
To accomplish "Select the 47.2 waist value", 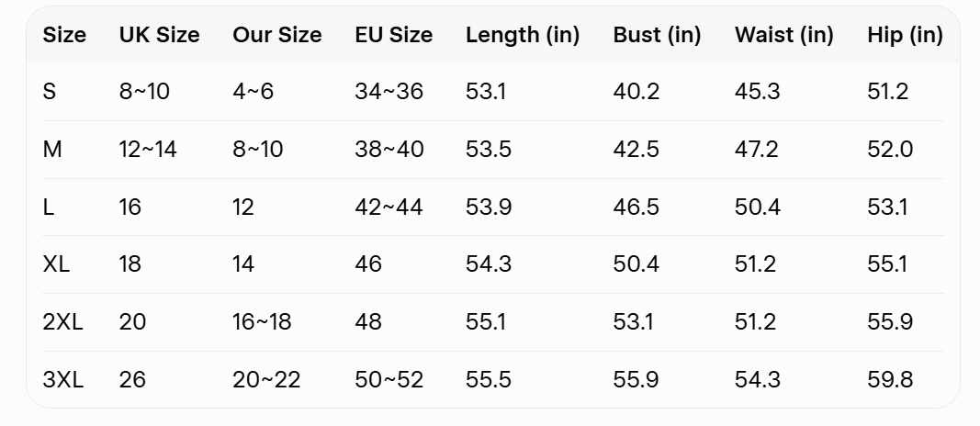I will click(x=757, y=150).
